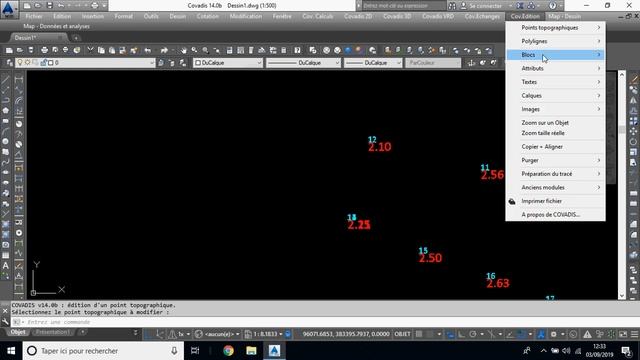Select the Pan hand tool
Image resolution: width=640 pixels, height=360 pixels.
(184, 50)
